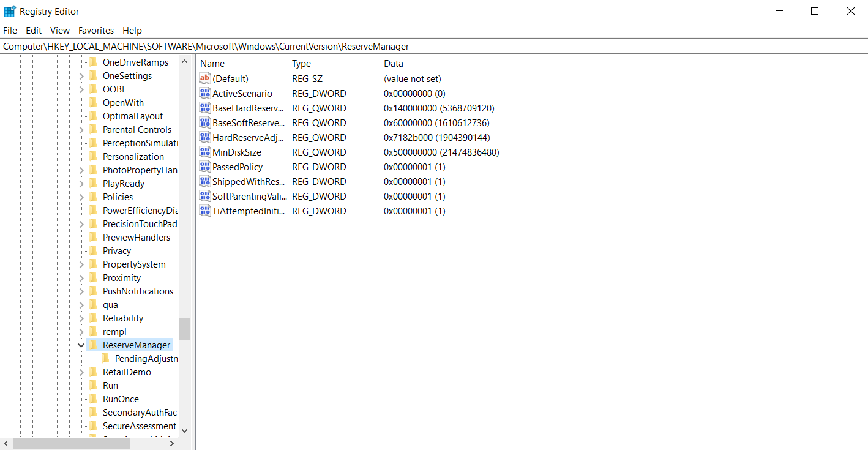
Task: Click the Registry Editor title bar icon
Action: [10, 11]
